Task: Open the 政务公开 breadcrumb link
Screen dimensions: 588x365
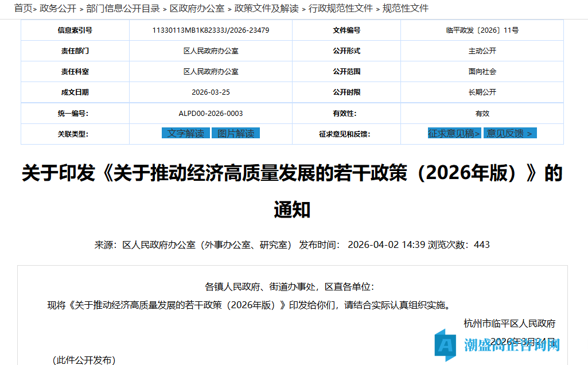Action: pos(57,9)
